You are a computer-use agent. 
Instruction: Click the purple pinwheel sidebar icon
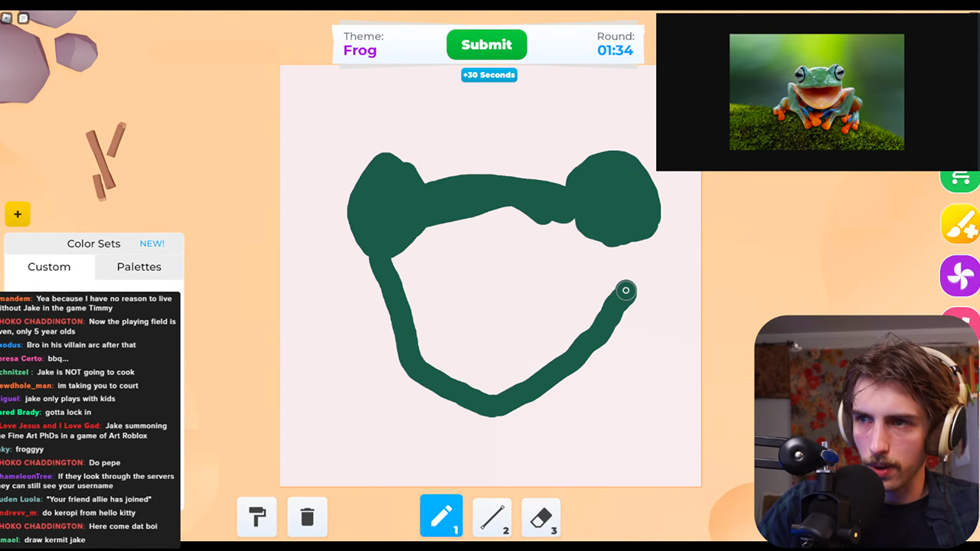click(960, 275)
